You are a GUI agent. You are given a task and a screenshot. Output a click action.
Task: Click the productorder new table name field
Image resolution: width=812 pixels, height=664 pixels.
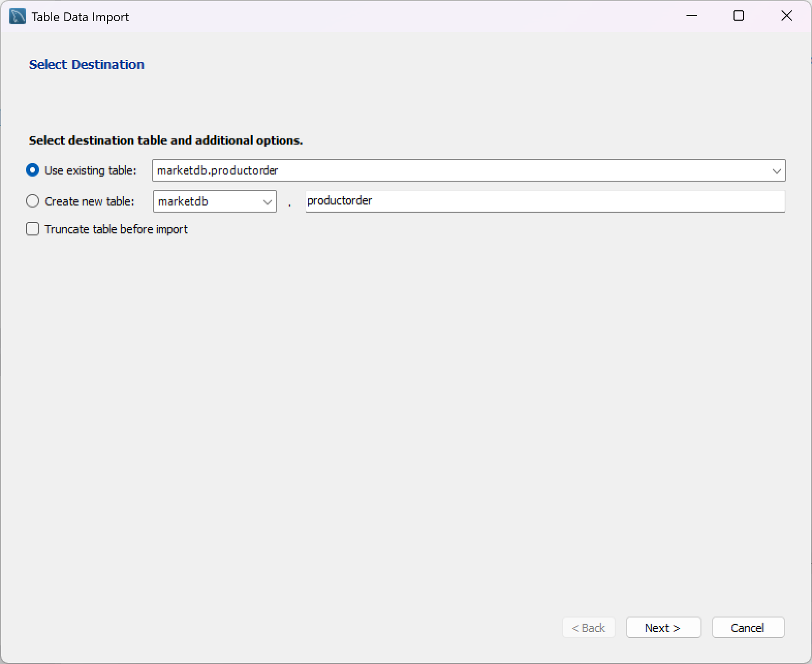545,201
